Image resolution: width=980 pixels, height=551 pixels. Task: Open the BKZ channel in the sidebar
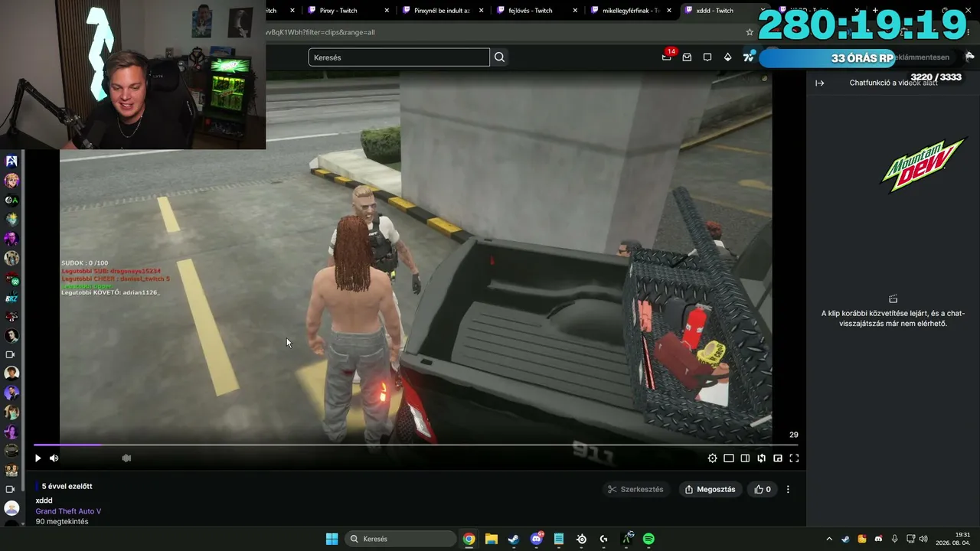[x=11, y=298]
